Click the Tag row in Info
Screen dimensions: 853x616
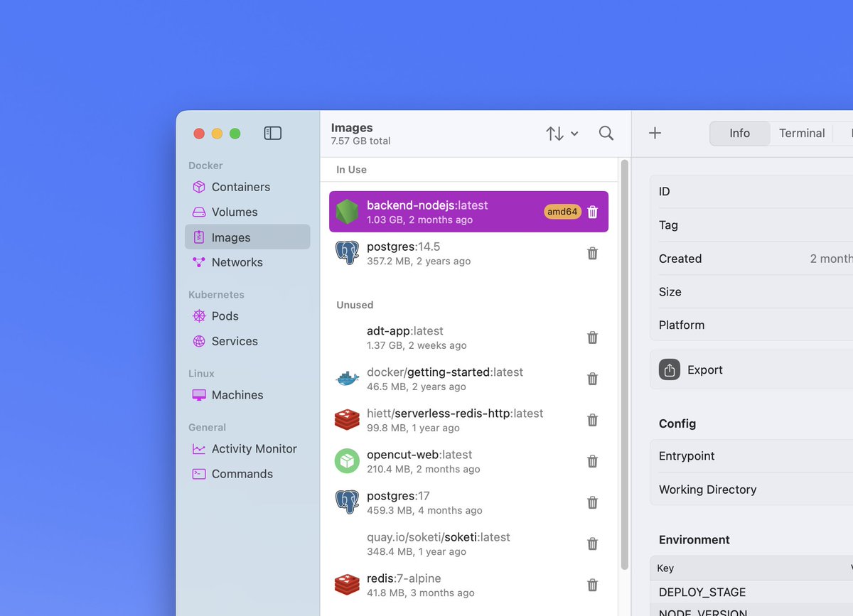751,225
